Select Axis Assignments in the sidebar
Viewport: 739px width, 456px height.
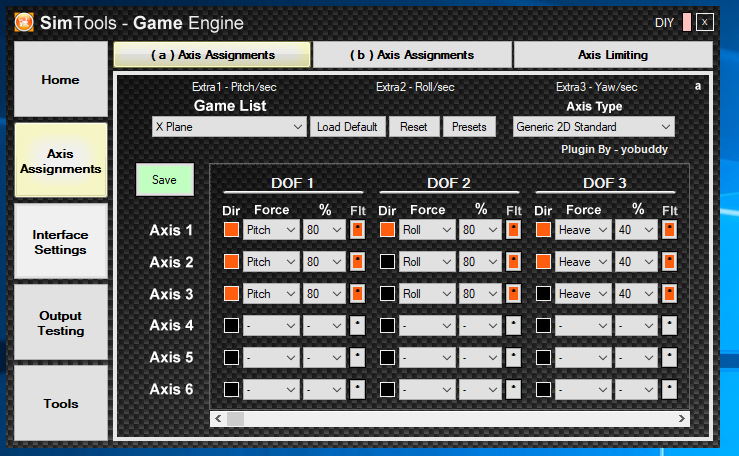(61, 161)
